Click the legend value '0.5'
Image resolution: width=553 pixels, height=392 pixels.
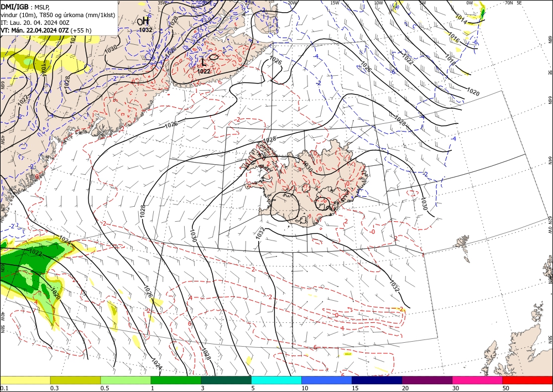(105, 388)
